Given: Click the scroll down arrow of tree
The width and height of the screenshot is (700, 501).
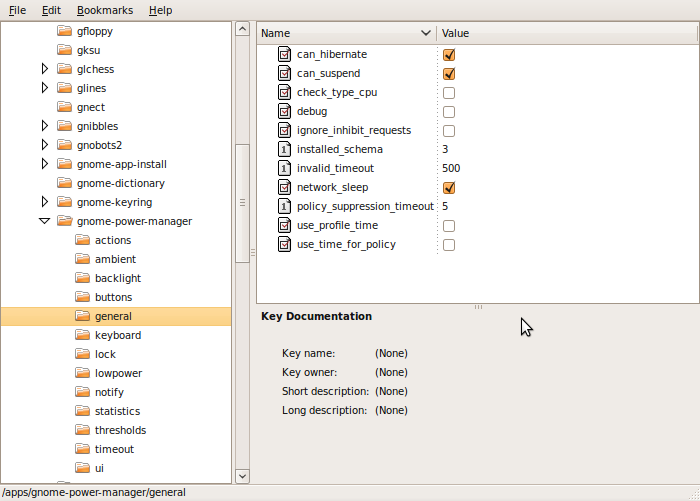Looking at the screenshot, I should (242, 476).
